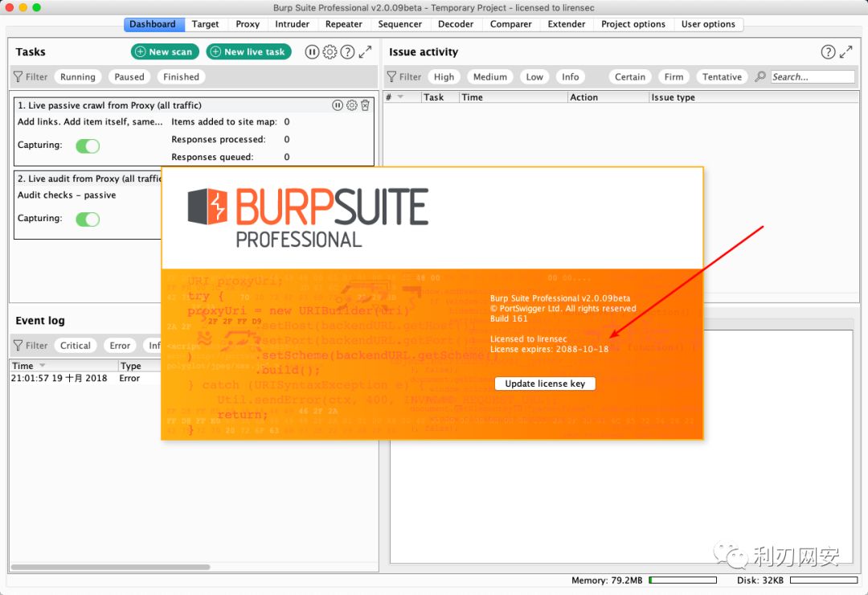Pause the Live passive crawl task
The height and width of the screenshot is (595, 868).
[x=337, y=105]
